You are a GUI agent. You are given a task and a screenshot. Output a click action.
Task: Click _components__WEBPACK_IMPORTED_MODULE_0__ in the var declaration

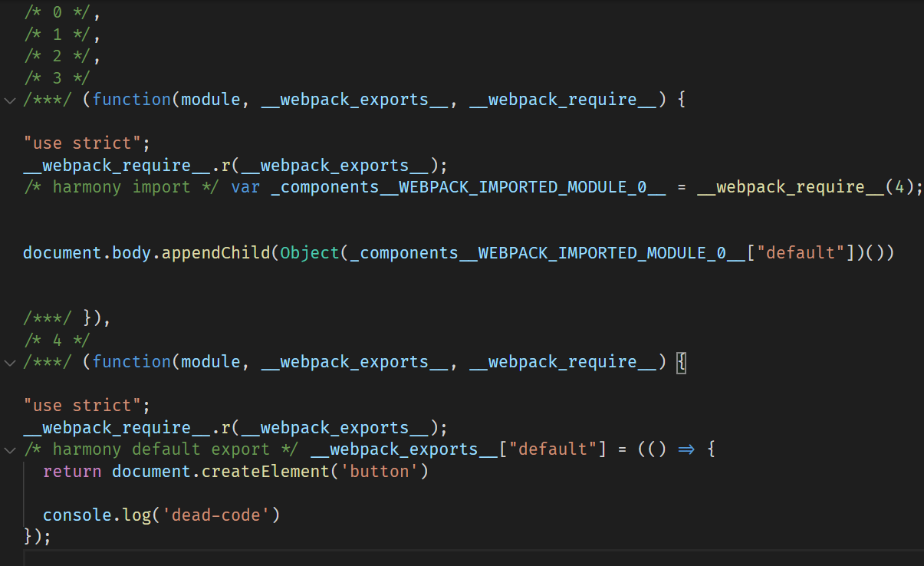tap(469, 187)
